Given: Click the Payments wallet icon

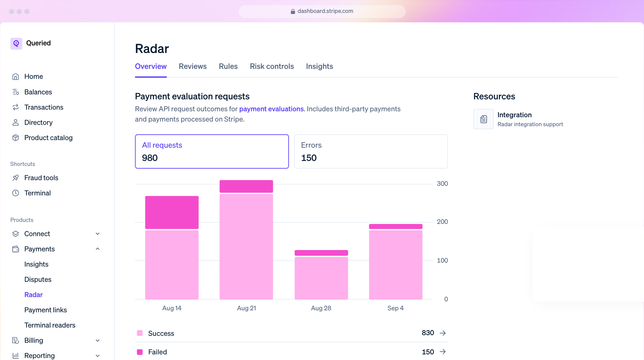Looking at the screenshot, I should point(16,249).
